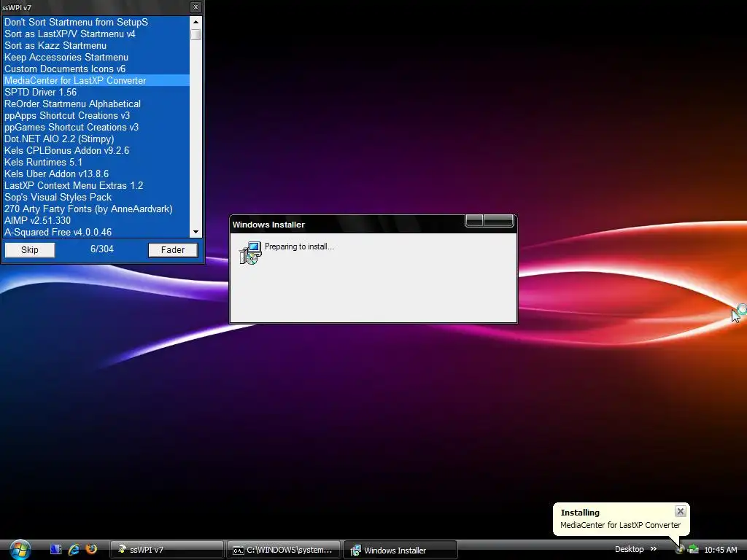Select 'A-Squared Free v4.0.0.46' entry
The height and width of the screenshot is (560, 747).
click(96, 232)
